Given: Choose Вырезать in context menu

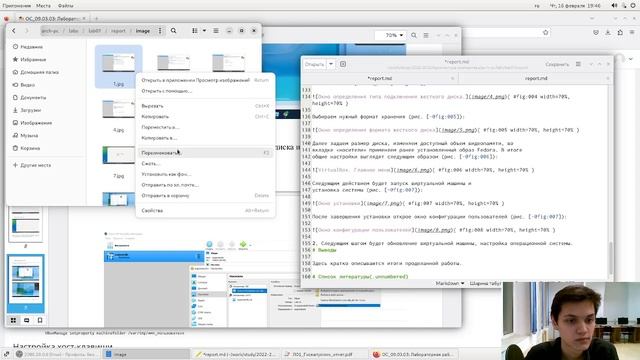Looking at the screenshot, I should point(205,106).
